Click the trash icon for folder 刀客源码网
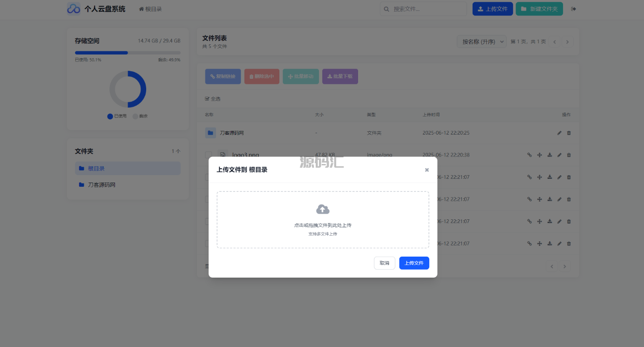Viewport: 644px width, 347px height. [569, 133]
